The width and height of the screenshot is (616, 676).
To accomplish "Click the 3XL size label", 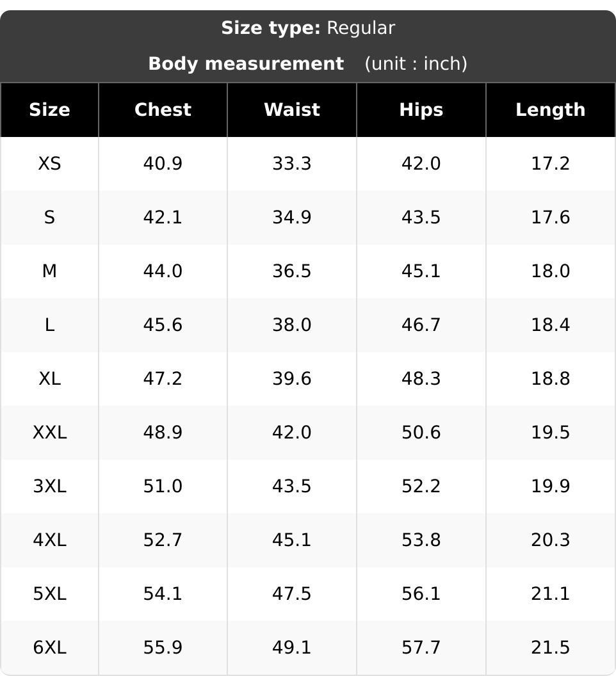I will (49, 487).
